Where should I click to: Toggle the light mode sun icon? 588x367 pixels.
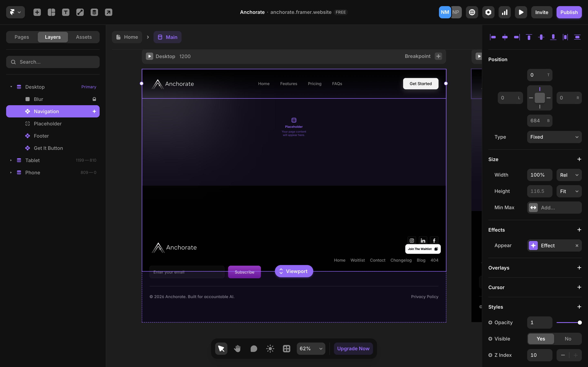pos(270,349)
